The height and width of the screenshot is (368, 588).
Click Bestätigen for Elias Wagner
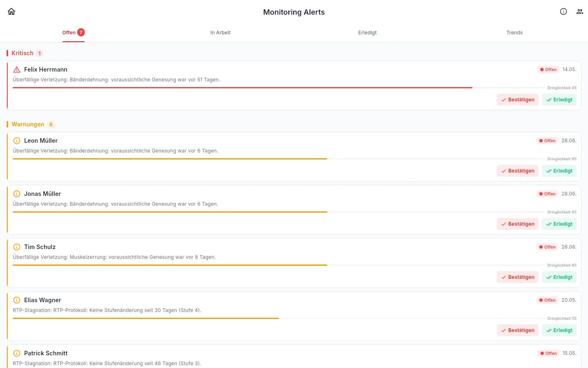pyautogui.click(x=518, y=330)
